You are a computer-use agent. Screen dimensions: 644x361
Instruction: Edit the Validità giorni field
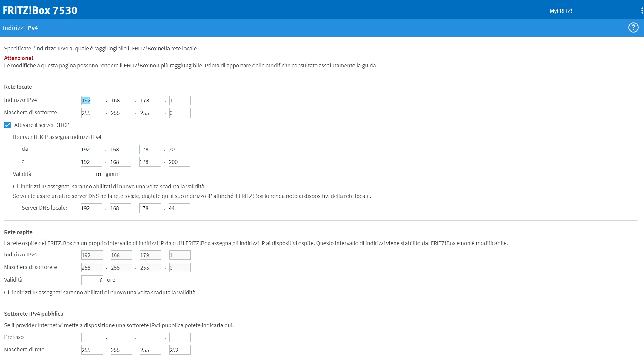coord(90,174)
